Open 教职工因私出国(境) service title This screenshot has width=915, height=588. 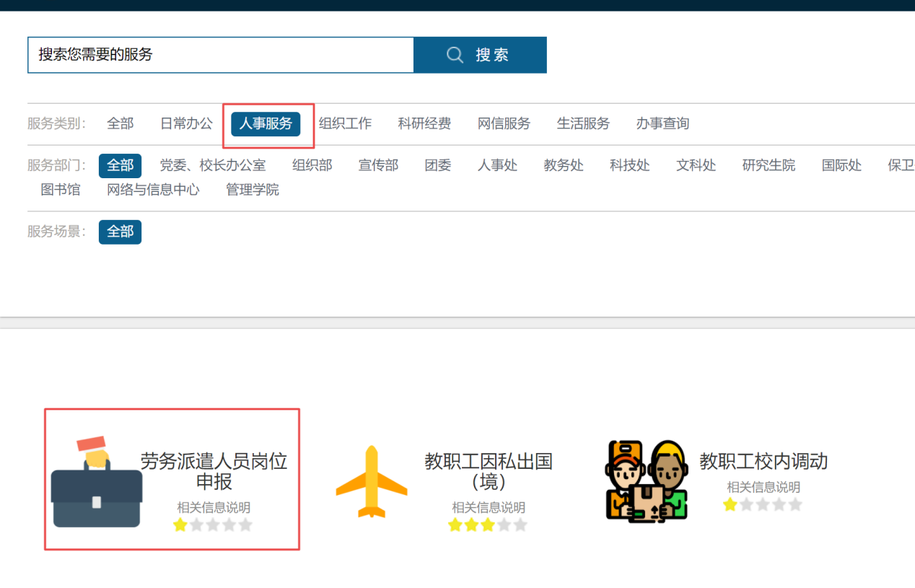click(488, 470)
